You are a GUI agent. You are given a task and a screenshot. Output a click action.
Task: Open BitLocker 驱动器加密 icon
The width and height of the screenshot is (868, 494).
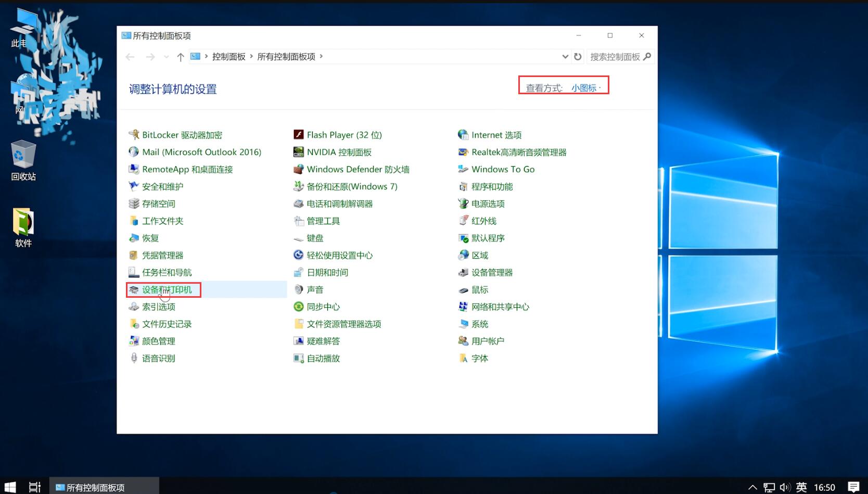coord(134,135)
